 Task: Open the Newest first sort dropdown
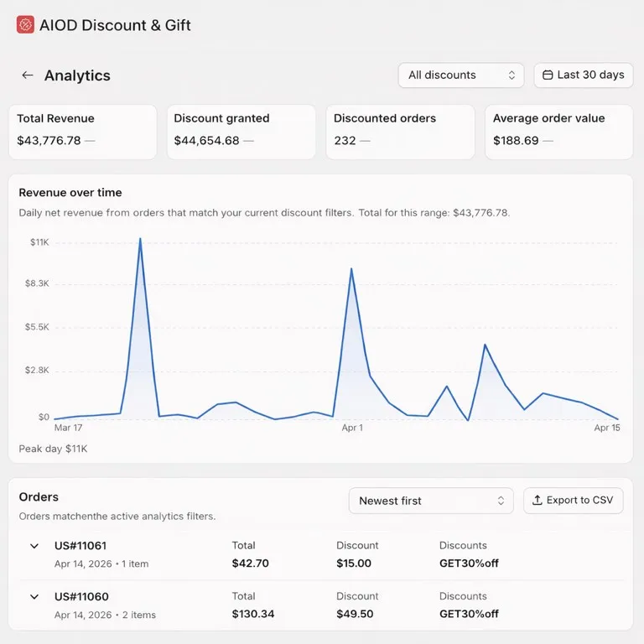[431, 501]
